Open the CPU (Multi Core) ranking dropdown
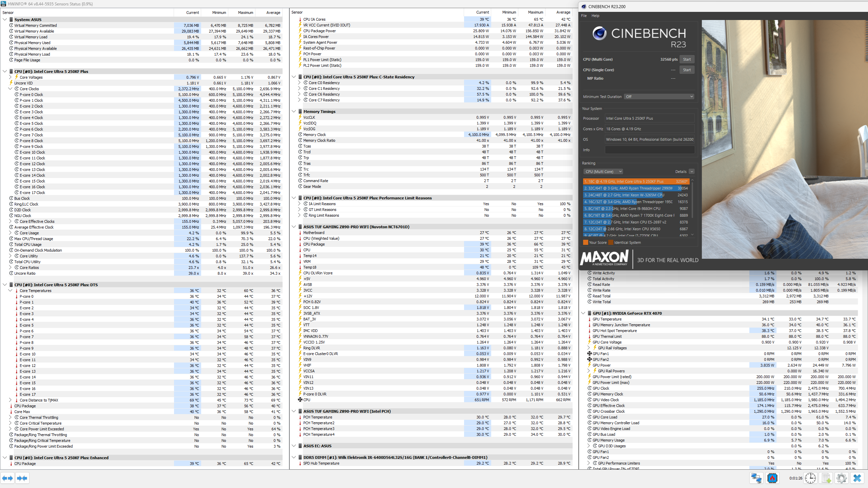This screenshot has width=868, height=488. 603,172
